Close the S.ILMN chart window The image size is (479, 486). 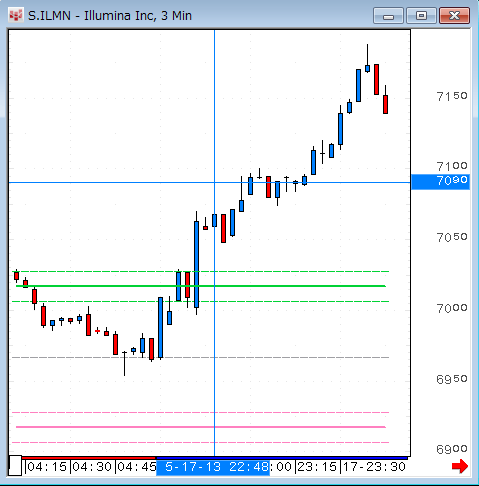[454, 16]
